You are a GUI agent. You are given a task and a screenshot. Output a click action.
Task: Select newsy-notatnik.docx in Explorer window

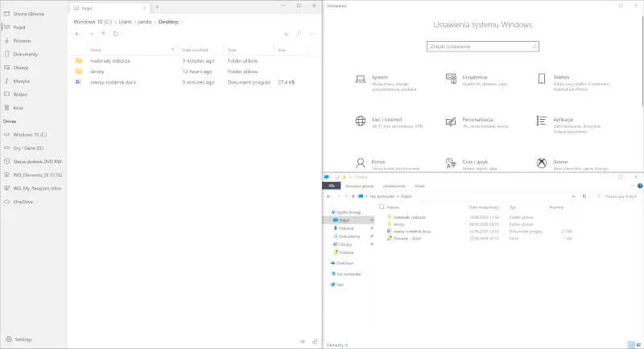[412, 232]
